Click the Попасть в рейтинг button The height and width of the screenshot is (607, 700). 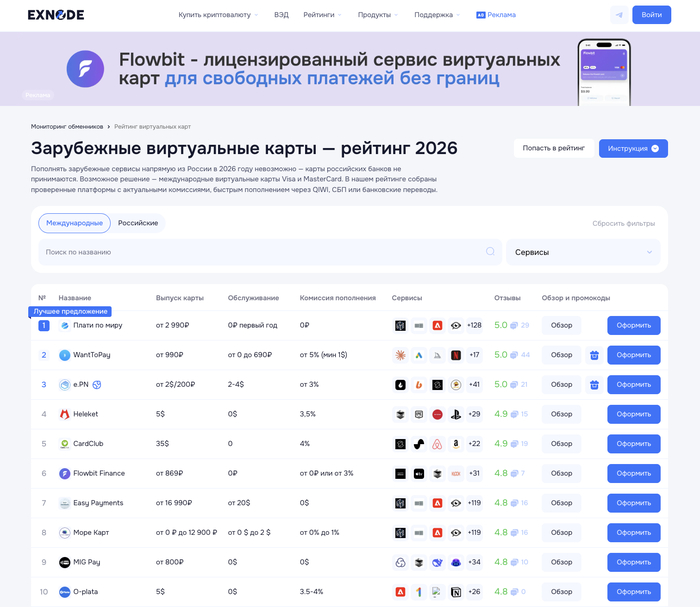(x=554, y=148)
